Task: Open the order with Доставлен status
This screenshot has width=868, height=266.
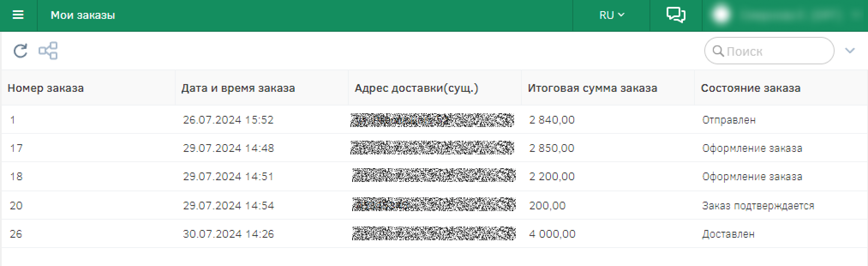Action: (728, 234)
